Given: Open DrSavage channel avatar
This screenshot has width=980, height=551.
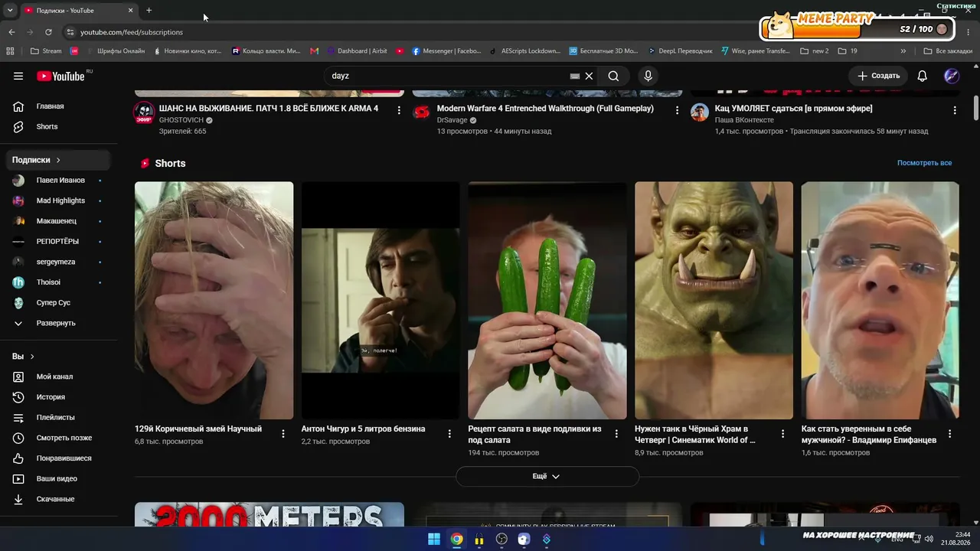Looking at the screenshot, I should (422, 112).
